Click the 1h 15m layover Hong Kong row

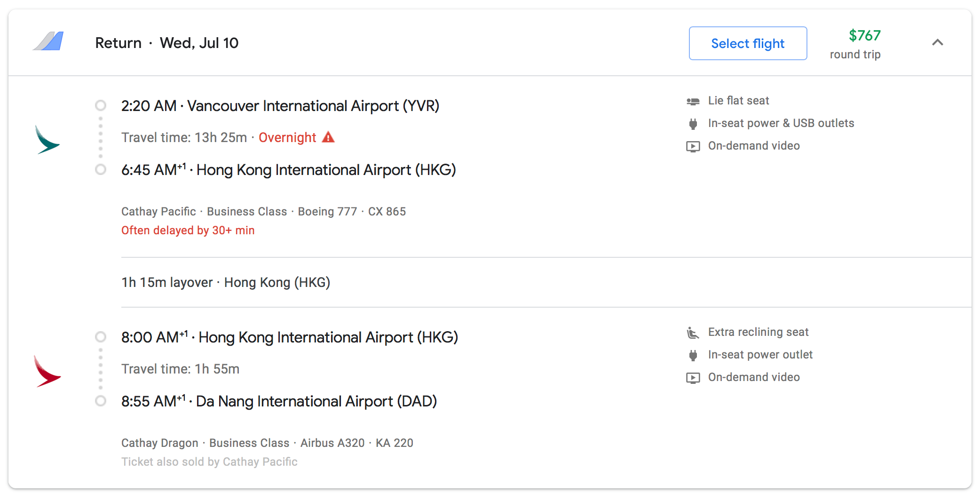(x=226, y=282)
